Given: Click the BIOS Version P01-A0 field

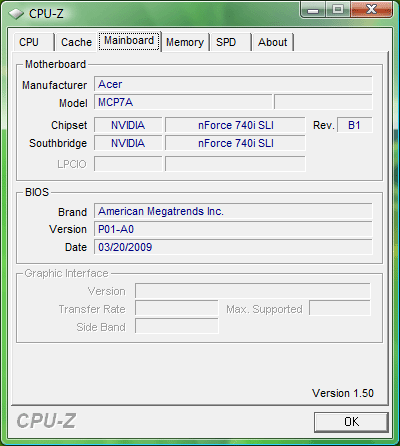Looking at the screenshot, I should [x=233, y=229].
